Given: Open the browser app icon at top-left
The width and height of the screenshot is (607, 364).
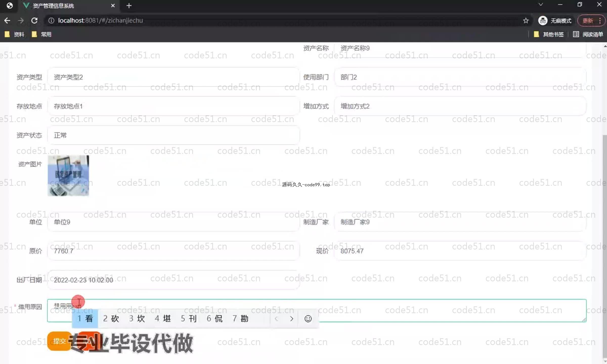Looking at the screenshot, I should tap(10, 6).
